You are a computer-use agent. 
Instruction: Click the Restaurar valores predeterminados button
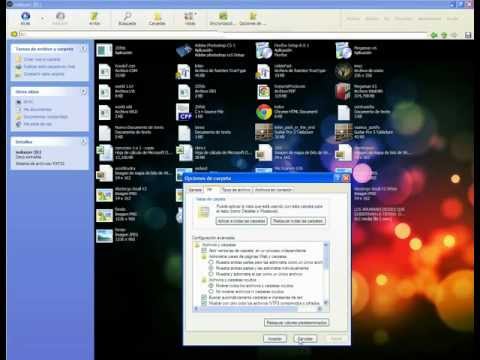296,323
